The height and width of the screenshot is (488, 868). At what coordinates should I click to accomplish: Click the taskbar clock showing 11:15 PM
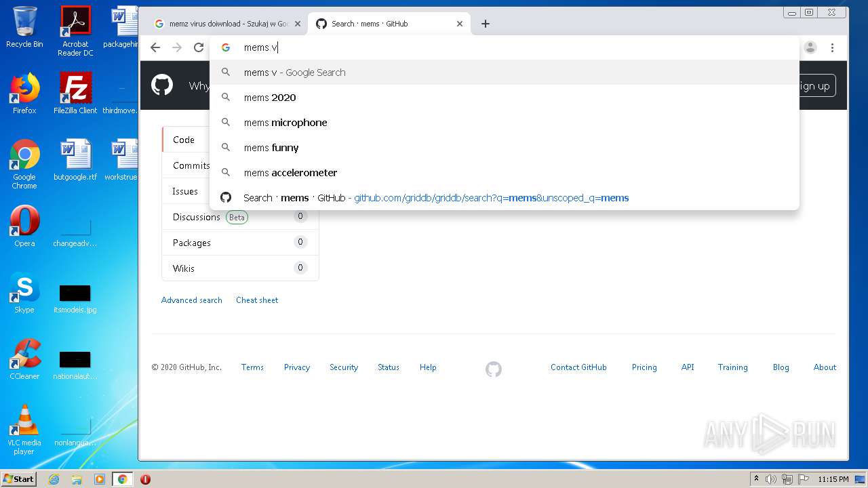833,479
